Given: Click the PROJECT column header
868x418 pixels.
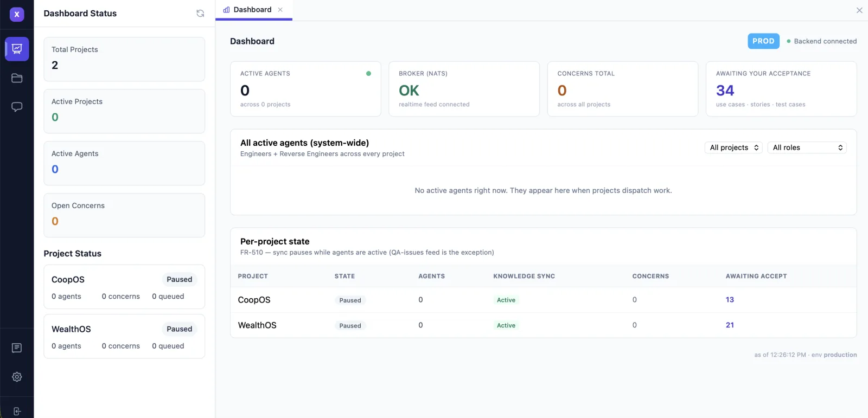Looking at the screenshot, I should tap(253, 276).
